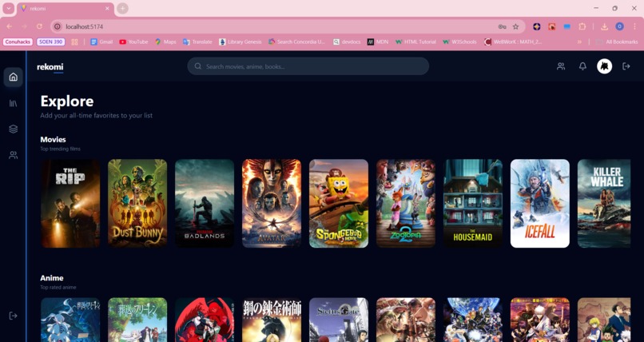Screen dimensions: 644x342
Task: Open a new browser tab
Action: pyautogui.click(x=122, y=8)
